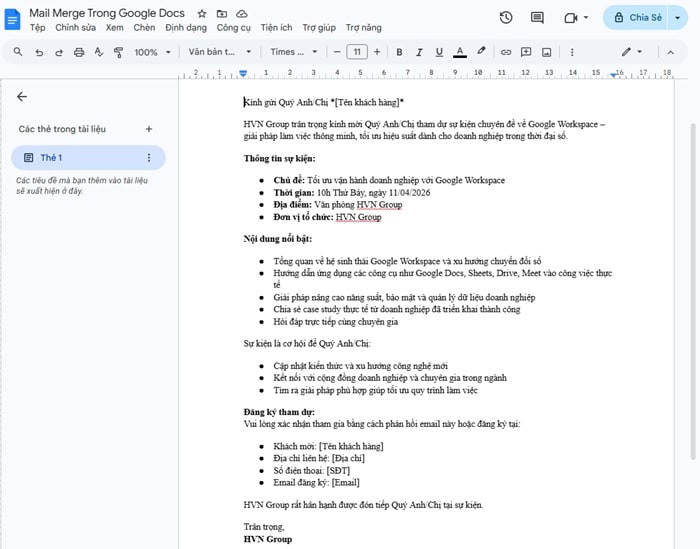Click "Email đăng ký: [Email]" line
The height and width of the screenshot is (549, 700).
pos(317,482)
